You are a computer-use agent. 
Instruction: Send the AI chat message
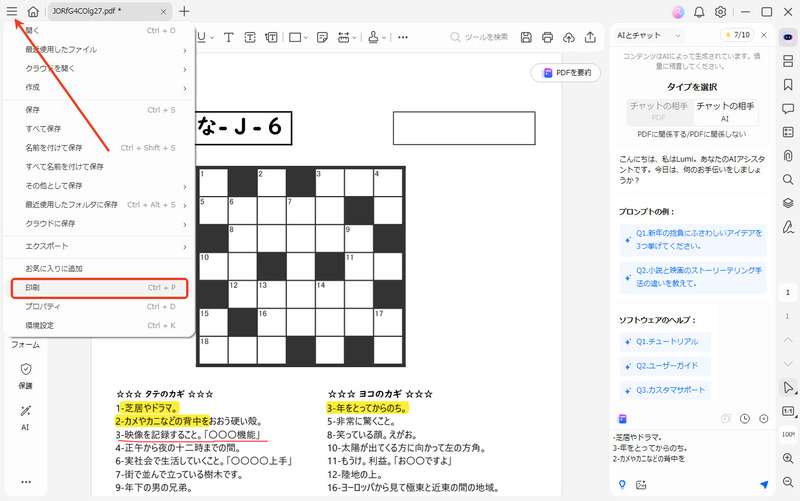[764, 485]
